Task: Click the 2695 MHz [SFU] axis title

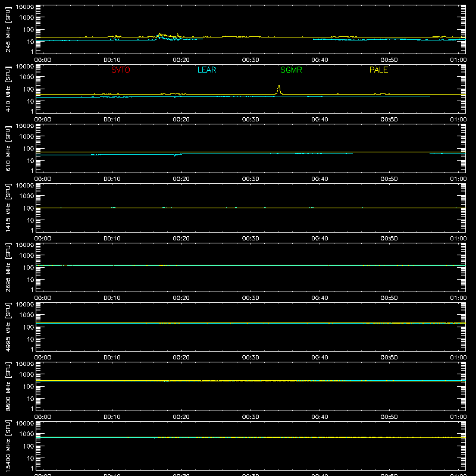Action: (x=8, y=267)
